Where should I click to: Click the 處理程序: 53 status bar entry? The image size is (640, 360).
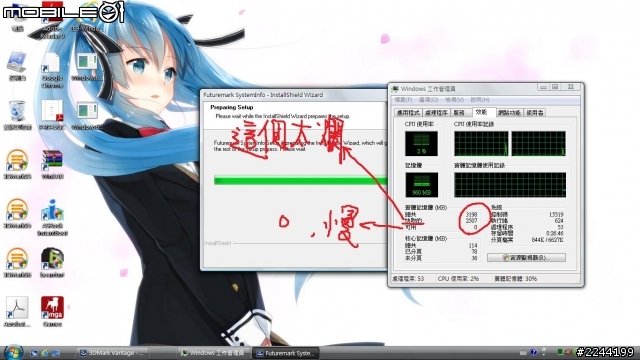coord(408,279)
